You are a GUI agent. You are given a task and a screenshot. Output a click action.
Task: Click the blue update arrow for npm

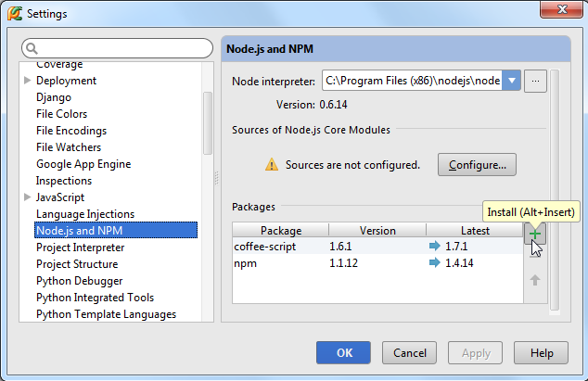[x=435, y=263]
